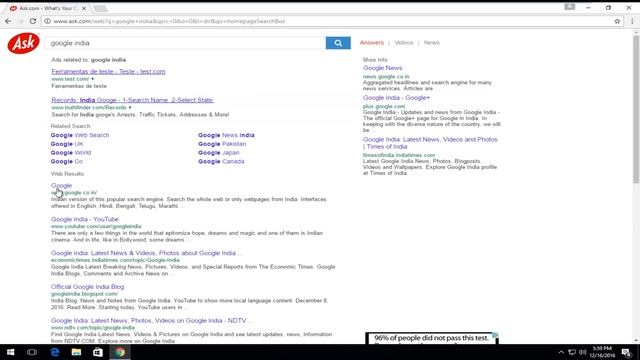Open the Times of India sidebar link

coord(430,143)
